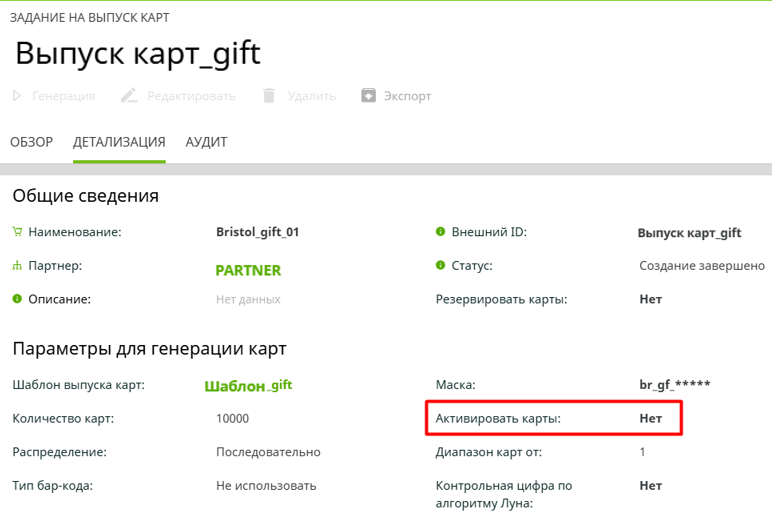
Task: Click the Bristol_gift_01 name value
Action: pos(257,232)
